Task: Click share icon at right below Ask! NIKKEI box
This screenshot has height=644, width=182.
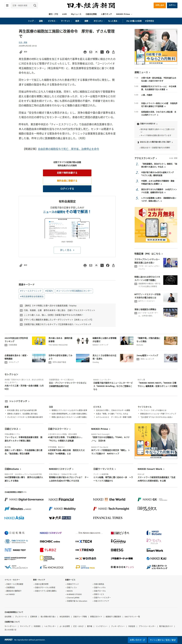Action: coord(113,265)
